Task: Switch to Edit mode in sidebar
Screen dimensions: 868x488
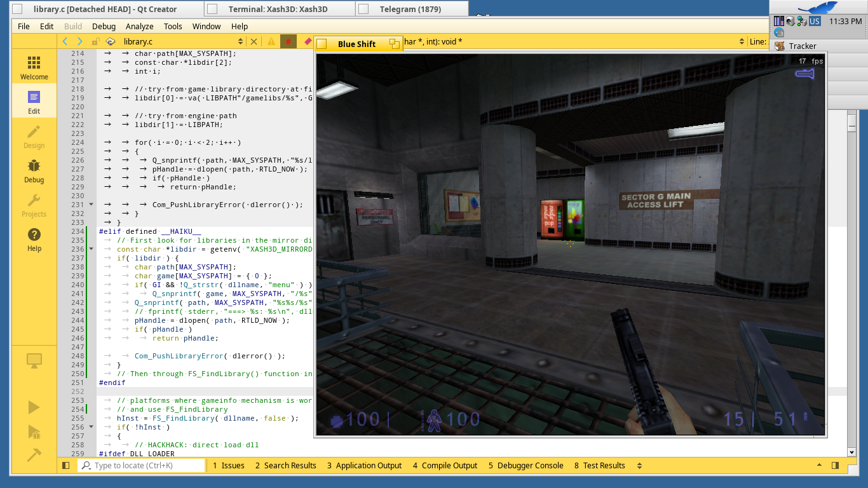Action: [34, 102]
